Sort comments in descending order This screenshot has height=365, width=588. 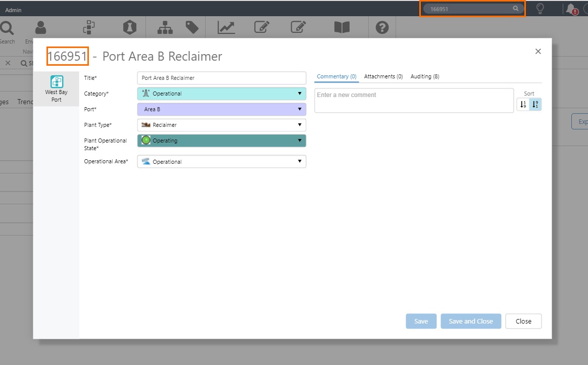535,104
